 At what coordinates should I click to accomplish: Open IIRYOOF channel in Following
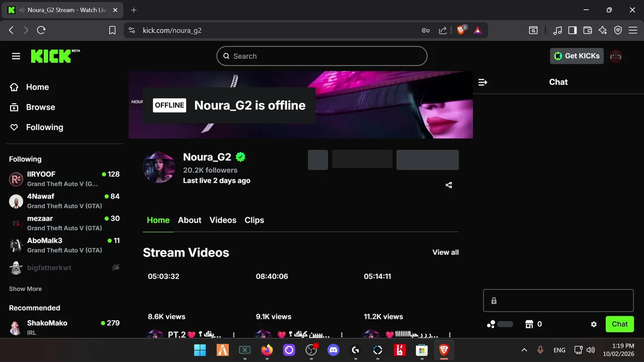point(64,179)
